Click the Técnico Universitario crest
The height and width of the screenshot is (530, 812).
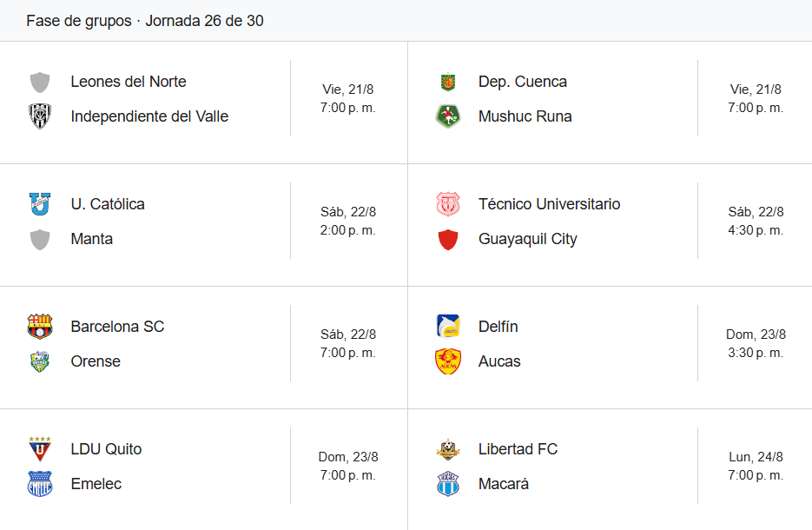pos(448,203)
